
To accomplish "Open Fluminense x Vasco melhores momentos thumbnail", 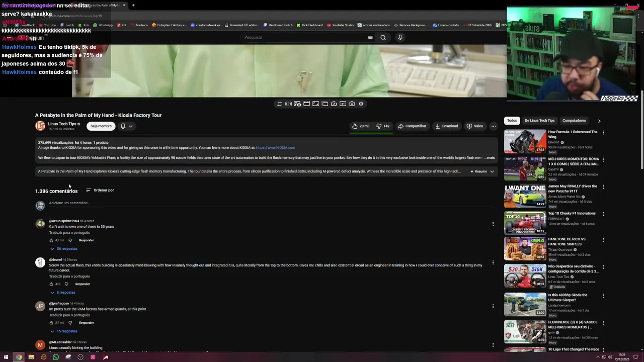I will [x=525, y=331].
